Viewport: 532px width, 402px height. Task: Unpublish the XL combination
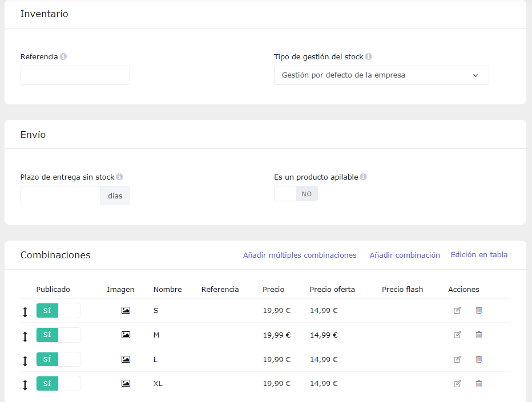(58, 383)
